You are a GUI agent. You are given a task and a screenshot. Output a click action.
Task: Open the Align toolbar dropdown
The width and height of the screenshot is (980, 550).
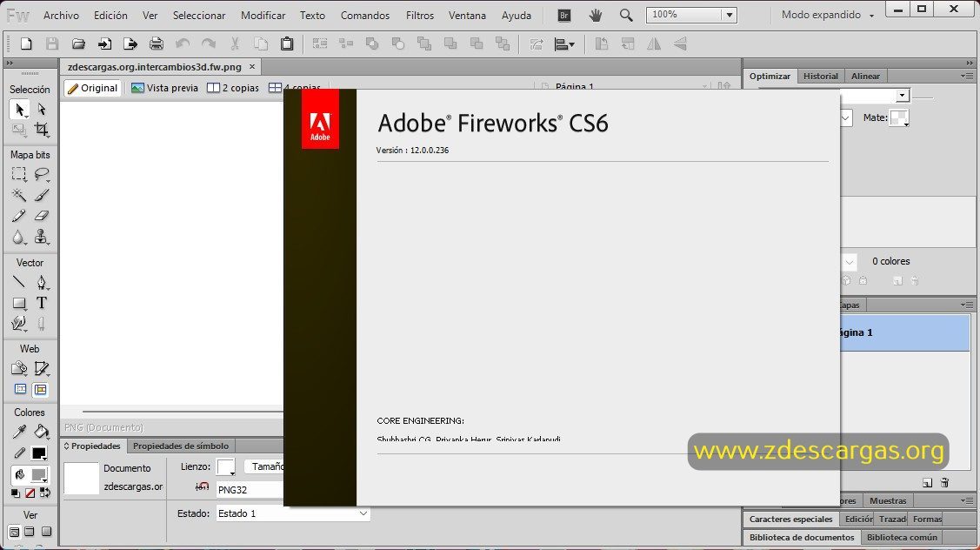pyautogui.click(x=564, y=44)
